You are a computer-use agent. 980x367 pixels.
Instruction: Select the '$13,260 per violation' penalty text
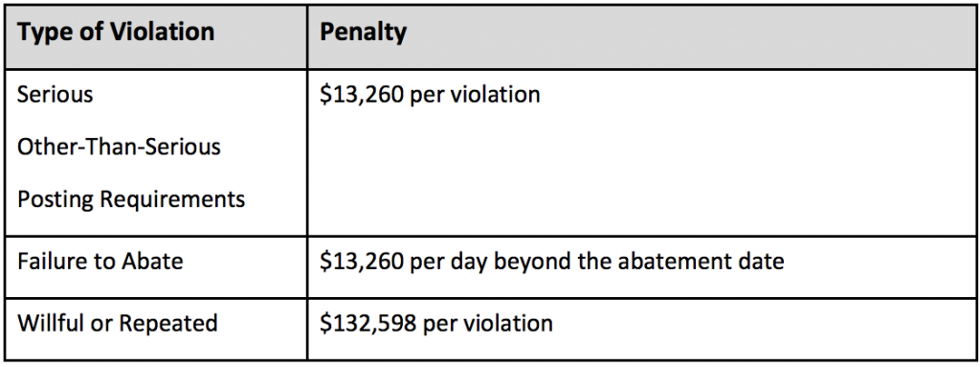[430, 95]
